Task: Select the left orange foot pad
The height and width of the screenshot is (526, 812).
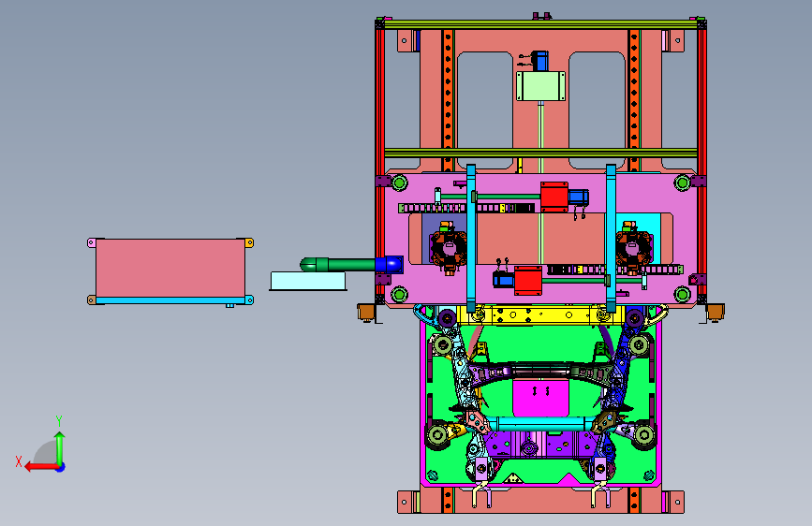Action: [366, 312]
